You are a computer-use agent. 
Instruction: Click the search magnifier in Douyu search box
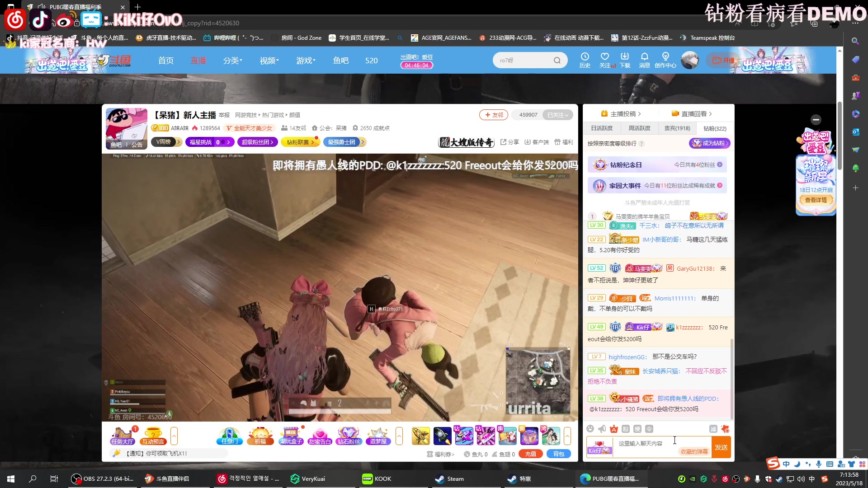557,60
